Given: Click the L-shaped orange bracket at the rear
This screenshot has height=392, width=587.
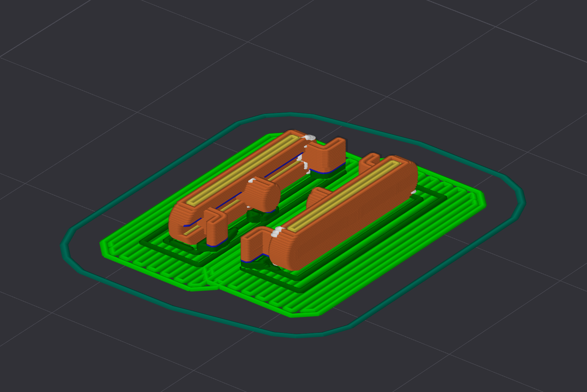Looking at the screenshot, I should (325, 155).
